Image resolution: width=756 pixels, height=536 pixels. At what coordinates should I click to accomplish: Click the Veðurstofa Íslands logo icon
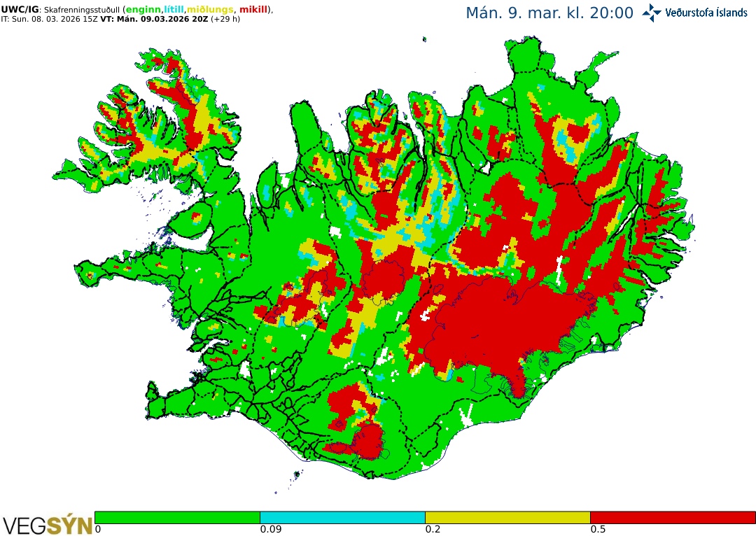(652, 13)
